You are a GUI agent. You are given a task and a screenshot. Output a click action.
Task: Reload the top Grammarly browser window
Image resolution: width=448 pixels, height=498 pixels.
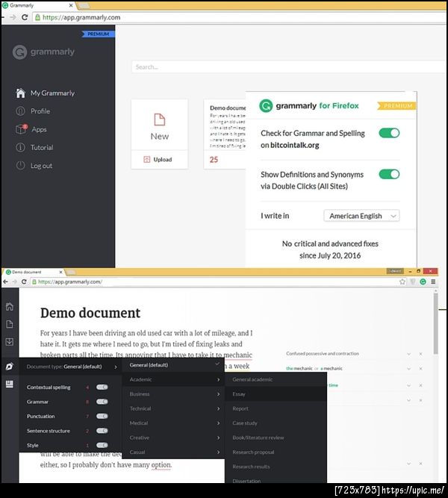(25, 17)
